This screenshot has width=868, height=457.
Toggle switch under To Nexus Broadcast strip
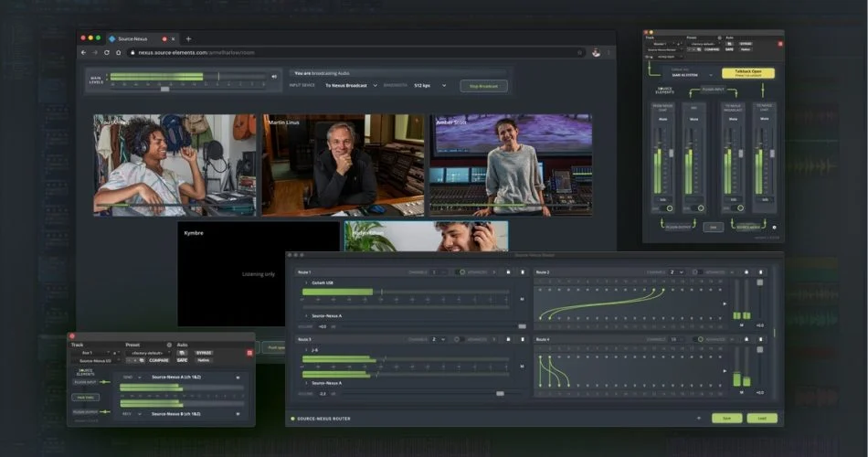click(x=738, y=208)
